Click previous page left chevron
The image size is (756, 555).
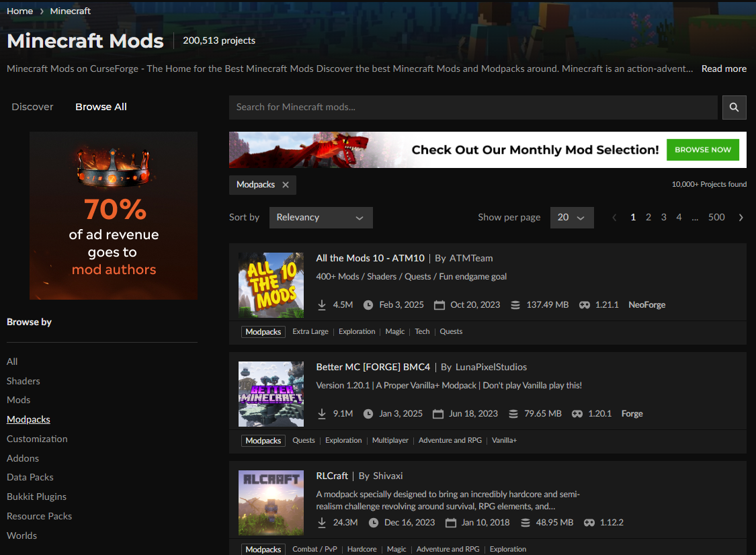pos(614,218)
